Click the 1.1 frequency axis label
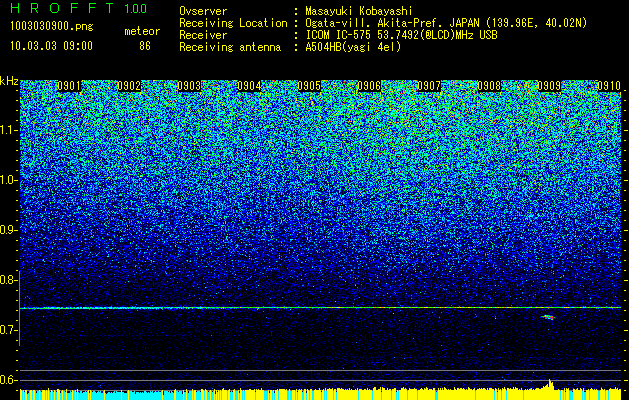This screenshot has height=400, width=629. point(8,130)
